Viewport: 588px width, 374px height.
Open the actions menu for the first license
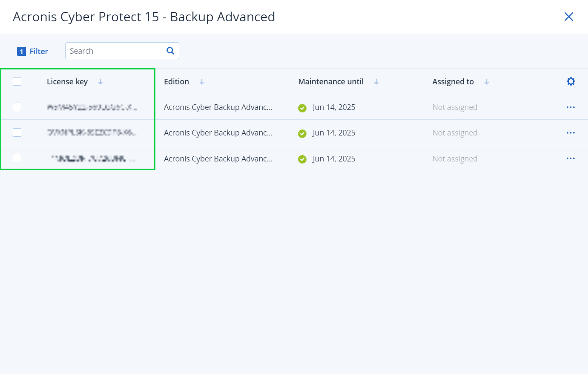571,107
